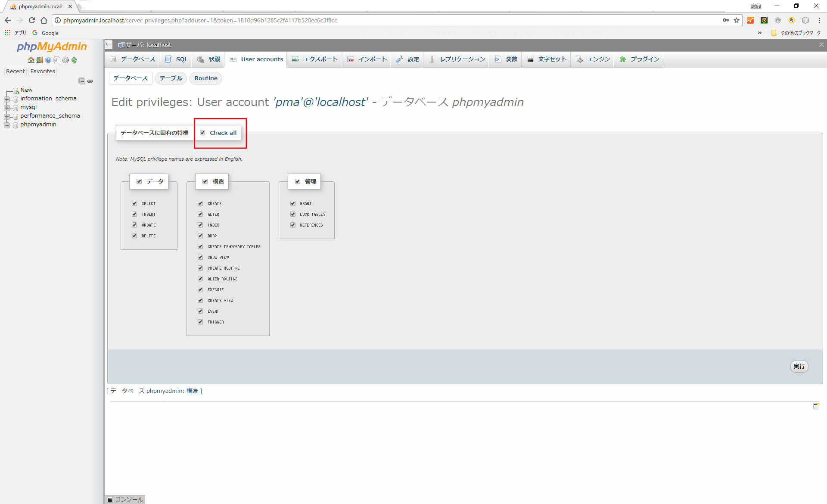Open the Recent tables button
The height and width of the screenshot is (504, 827).
16,72
